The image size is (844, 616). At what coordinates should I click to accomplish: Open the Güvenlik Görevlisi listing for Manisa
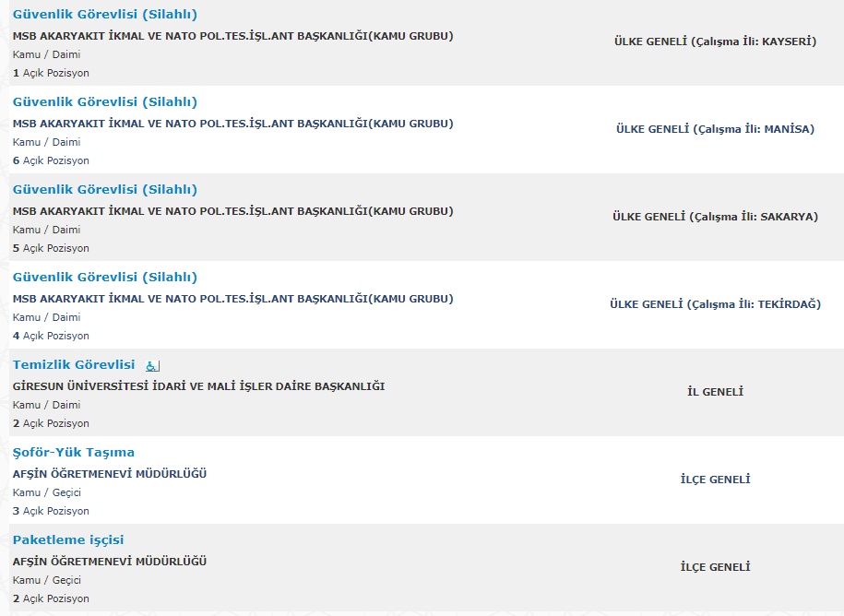(x=104, y=102)
